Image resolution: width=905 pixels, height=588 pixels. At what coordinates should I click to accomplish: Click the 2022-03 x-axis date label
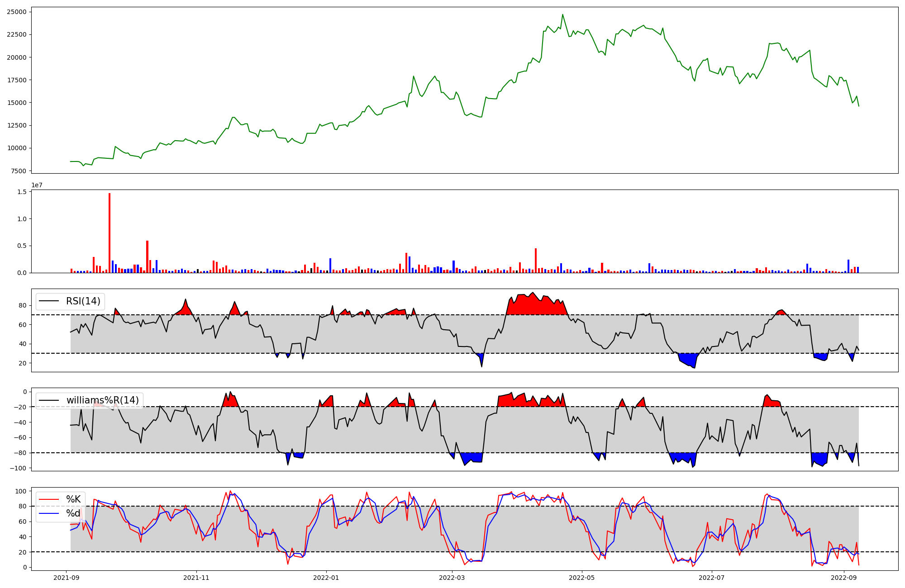[452, 577]
